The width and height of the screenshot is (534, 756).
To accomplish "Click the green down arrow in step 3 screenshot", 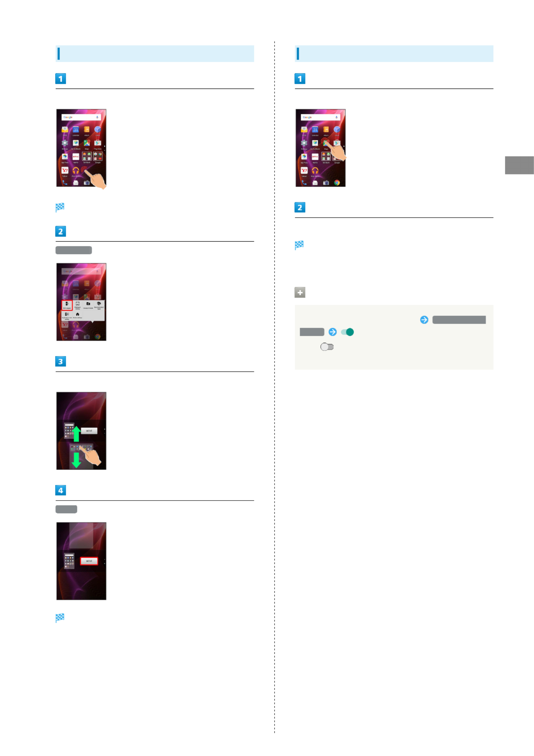I will click(76, 460).
